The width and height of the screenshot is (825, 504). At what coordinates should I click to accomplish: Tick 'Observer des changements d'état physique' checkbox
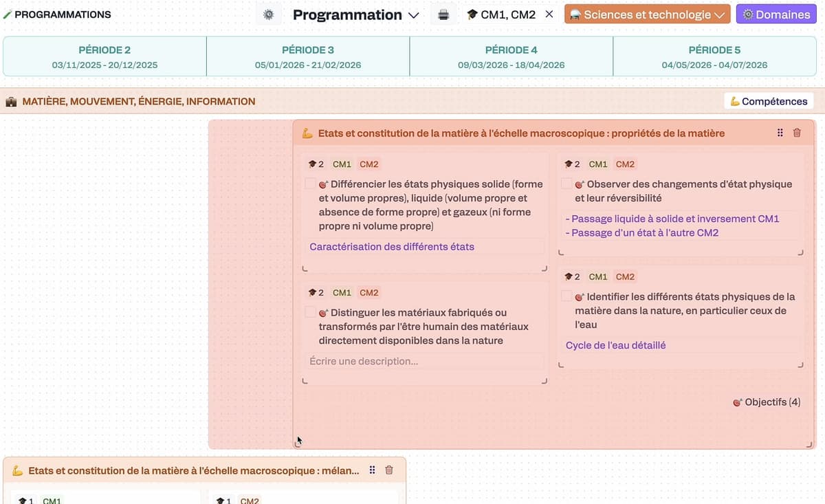pos(567,184)
